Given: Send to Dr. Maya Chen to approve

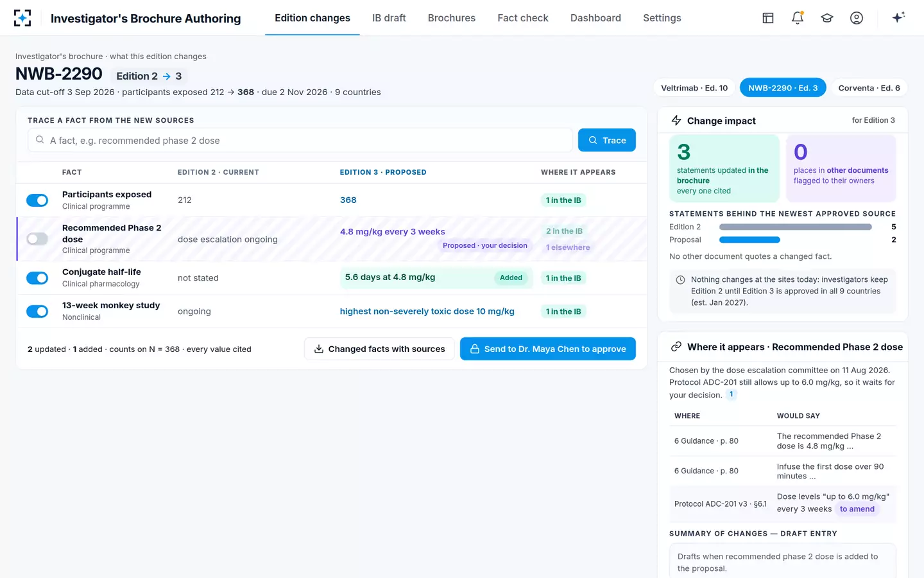Looking at the screenshot, I should [x=548, y=349].
